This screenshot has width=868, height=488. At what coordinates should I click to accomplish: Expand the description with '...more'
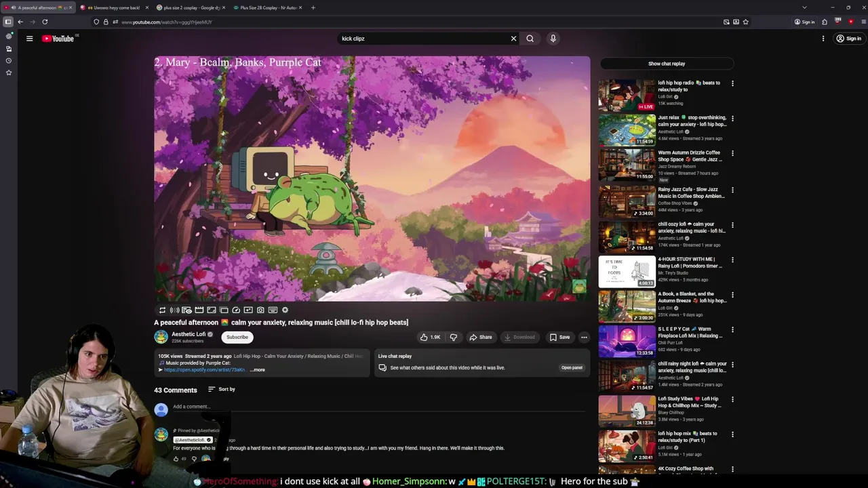[258, 370]
